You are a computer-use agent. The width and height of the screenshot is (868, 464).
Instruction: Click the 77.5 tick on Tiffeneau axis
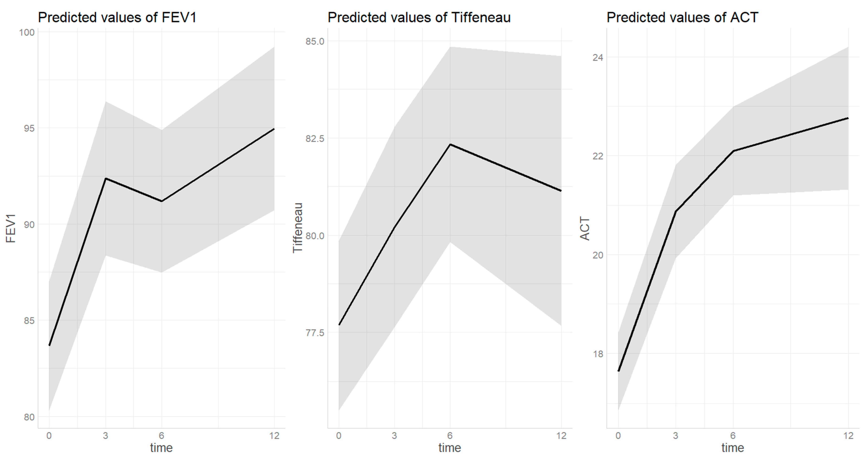(315, 333)
